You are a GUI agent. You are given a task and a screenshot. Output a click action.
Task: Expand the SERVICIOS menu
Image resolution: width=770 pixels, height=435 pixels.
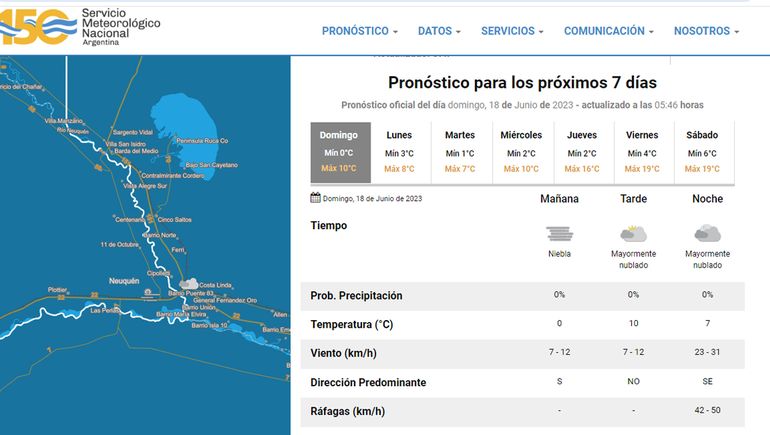point(512,31)
